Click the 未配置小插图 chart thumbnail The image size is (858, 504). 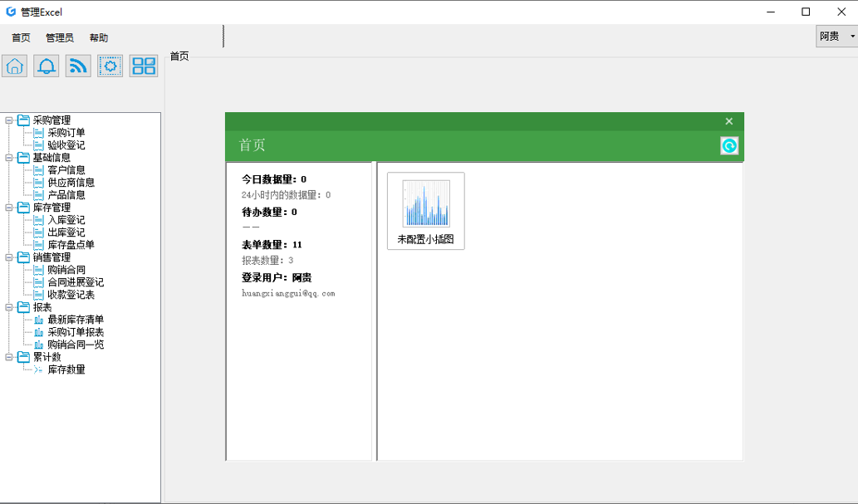click(x=426, y=211)
